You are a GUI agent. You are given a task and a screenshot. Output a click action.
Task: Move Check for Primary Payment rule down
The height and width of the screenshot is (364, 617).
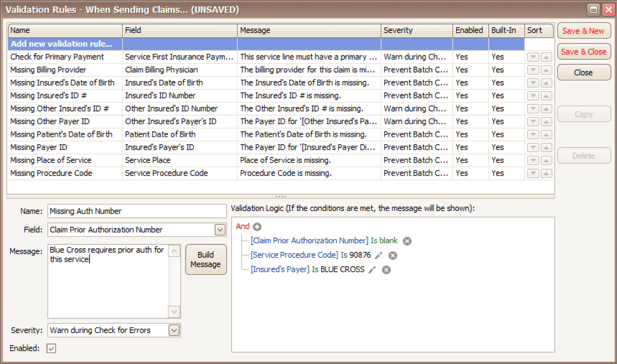pos(533,57)
